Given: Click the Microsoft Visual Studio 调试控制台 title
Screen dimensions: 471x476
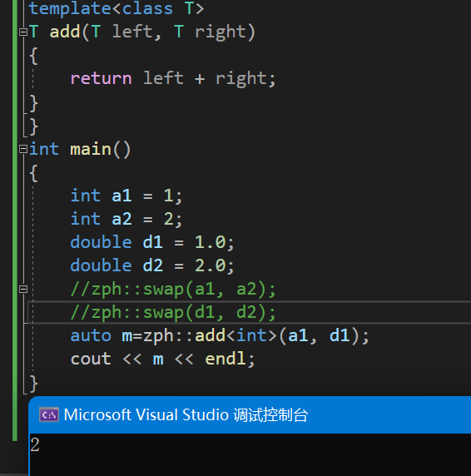Looking at the screenshot, I should click(186, 414).
